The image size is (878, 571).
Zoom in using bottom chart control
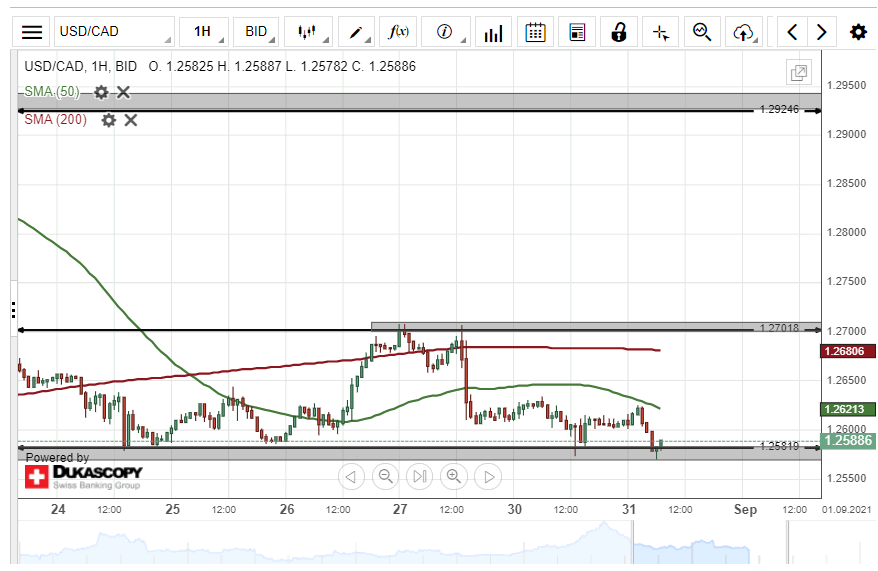click(x=454, y=476)
